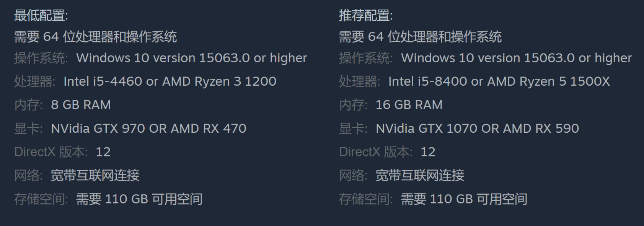Click Windows 10 version text under 推荐配置
644x226 pixels.
tap(516, 58)
